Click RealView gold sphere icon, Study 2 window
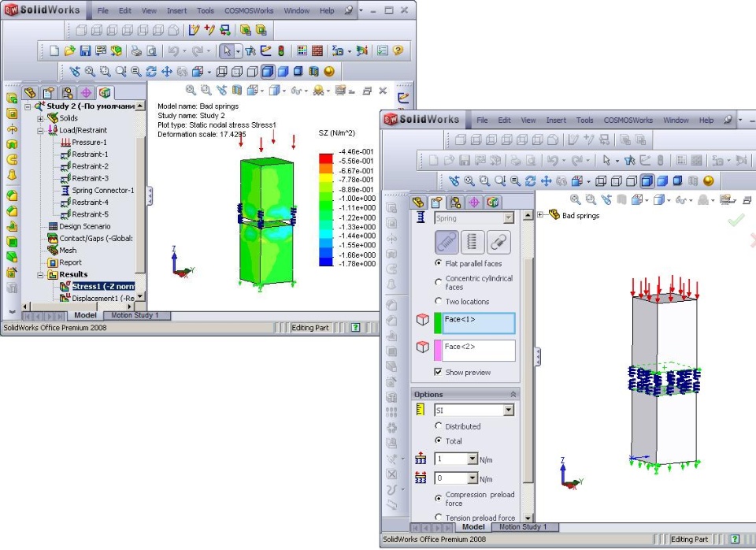756x550 pixels. pyautogui.click(x=329, y=72)
